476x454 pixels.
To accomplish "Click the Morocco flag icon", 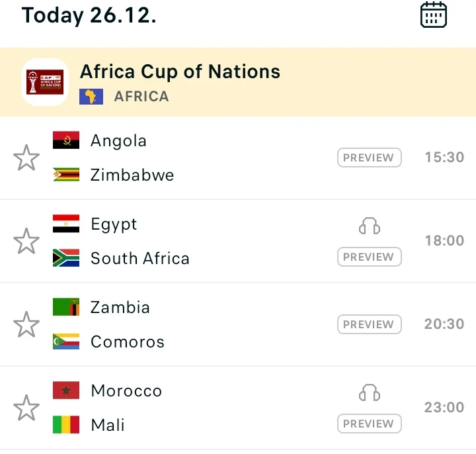I will [66, 390].
